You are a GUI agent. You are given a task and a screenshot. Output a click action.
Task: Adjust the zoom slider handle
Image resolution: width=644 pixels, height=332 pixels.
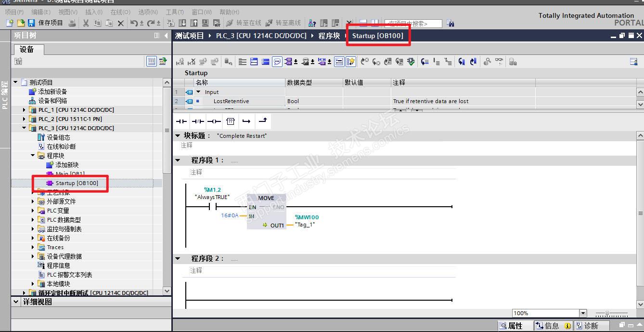pos(607,313)
